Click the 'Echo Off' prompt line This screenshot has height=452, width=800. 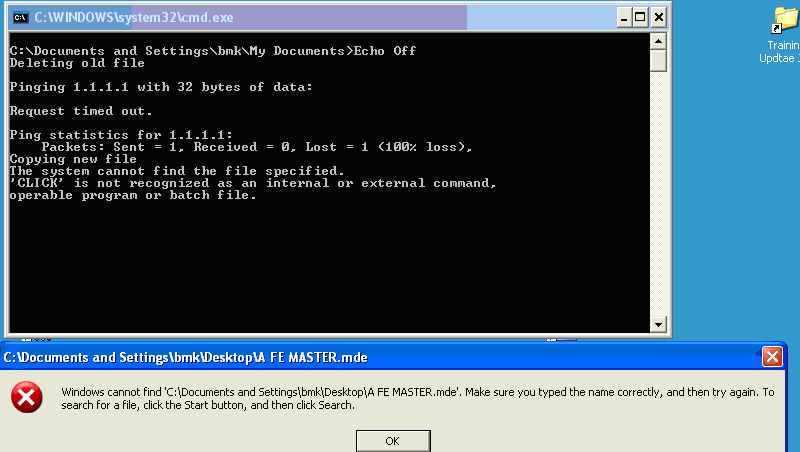pos(213,51)
